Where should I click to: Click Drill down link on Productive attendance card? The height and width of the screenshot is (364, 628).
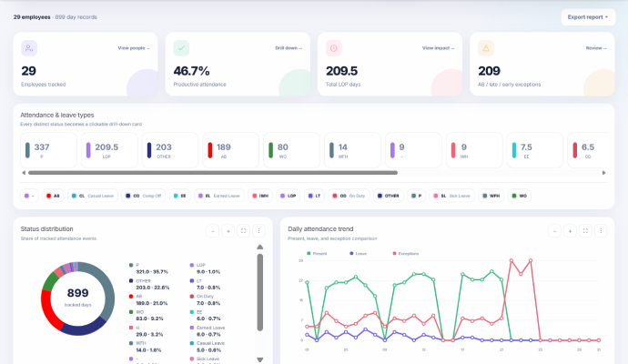pos(289,48)
